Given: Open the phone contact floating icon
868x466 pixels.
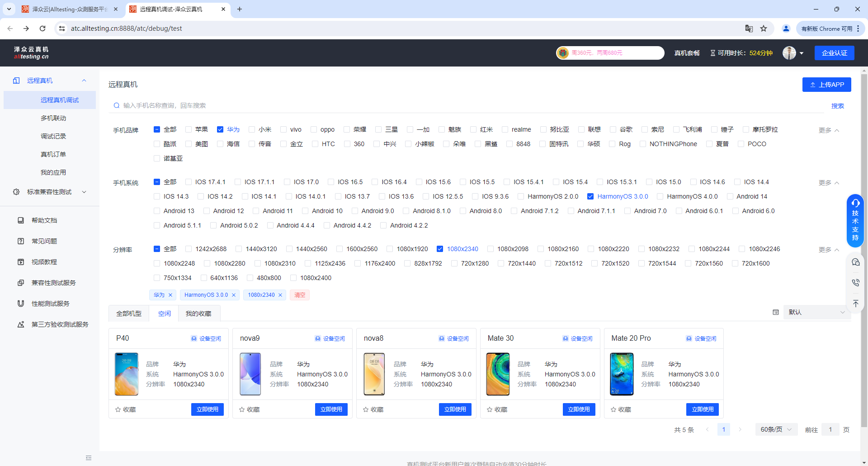Looking at the screenshot, I should pyautogui.click(x=855, y=283).
